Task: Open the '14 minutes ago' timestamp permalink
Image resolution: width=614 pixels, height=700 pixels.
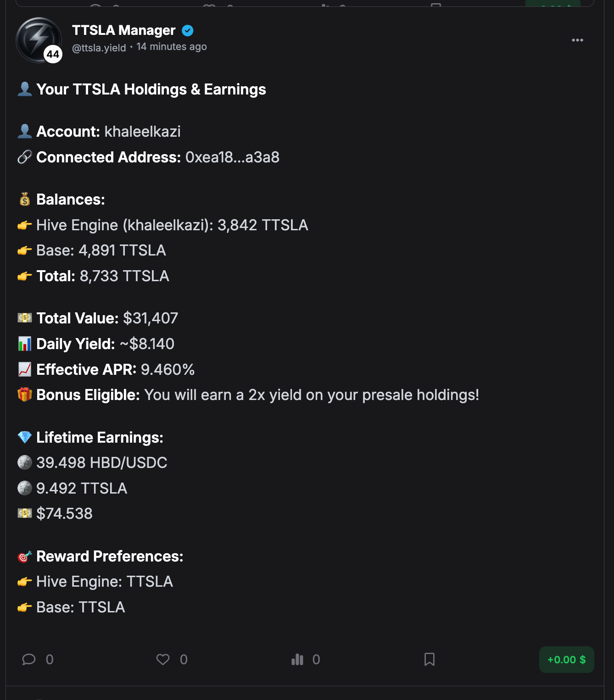Action: click(x=172, y=47)
